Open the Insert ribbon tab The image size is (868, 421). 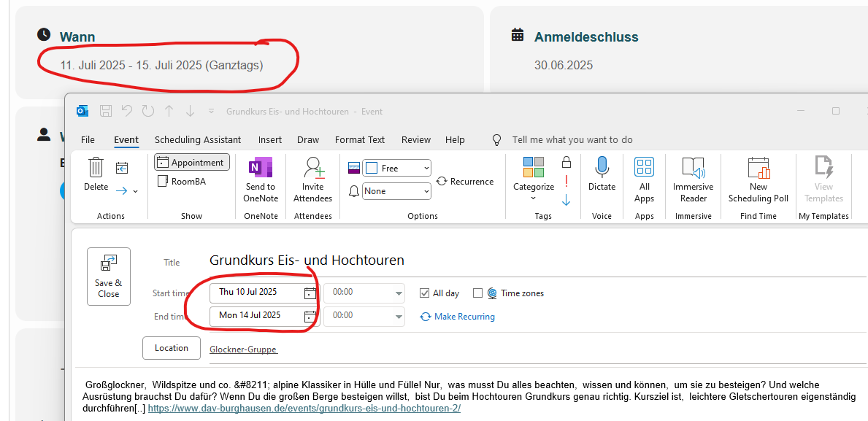(x=270, y=140)
